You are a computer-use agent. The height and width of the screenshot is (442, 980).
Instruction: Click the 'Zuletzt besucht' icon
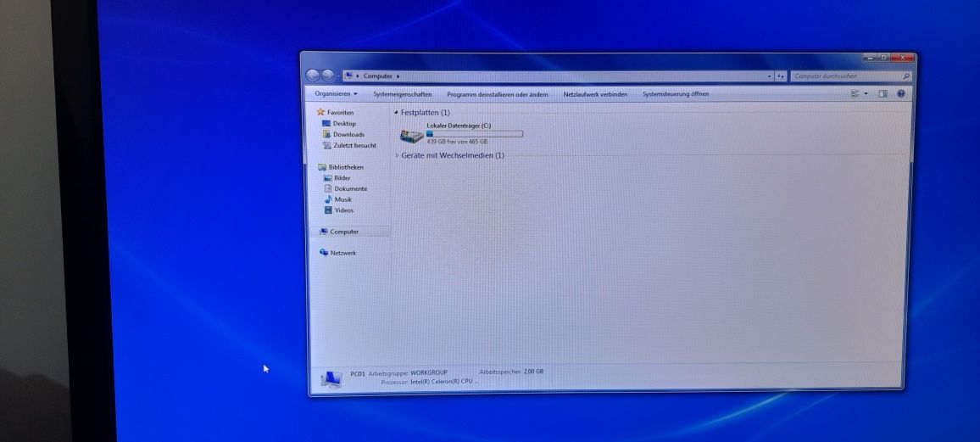click(327, 145)
